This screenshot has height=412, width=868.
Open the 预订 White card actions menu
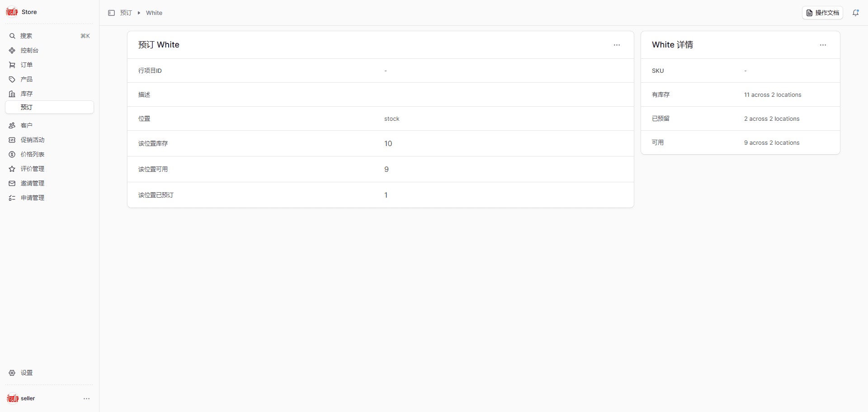tap(617, 45)
